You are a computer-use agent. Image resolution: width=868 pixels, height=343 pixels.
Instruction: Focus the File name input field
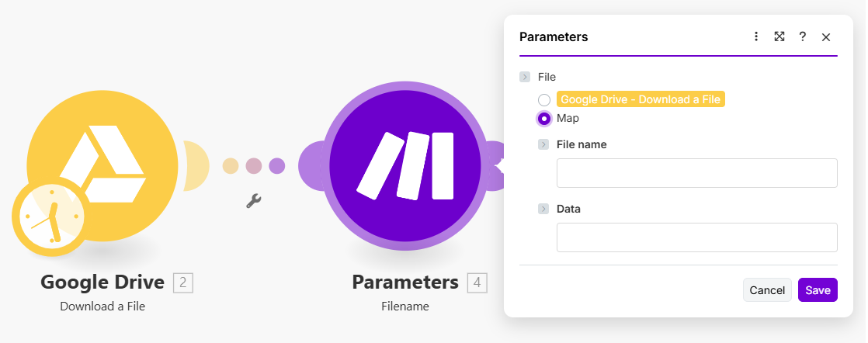click(696, 173)
